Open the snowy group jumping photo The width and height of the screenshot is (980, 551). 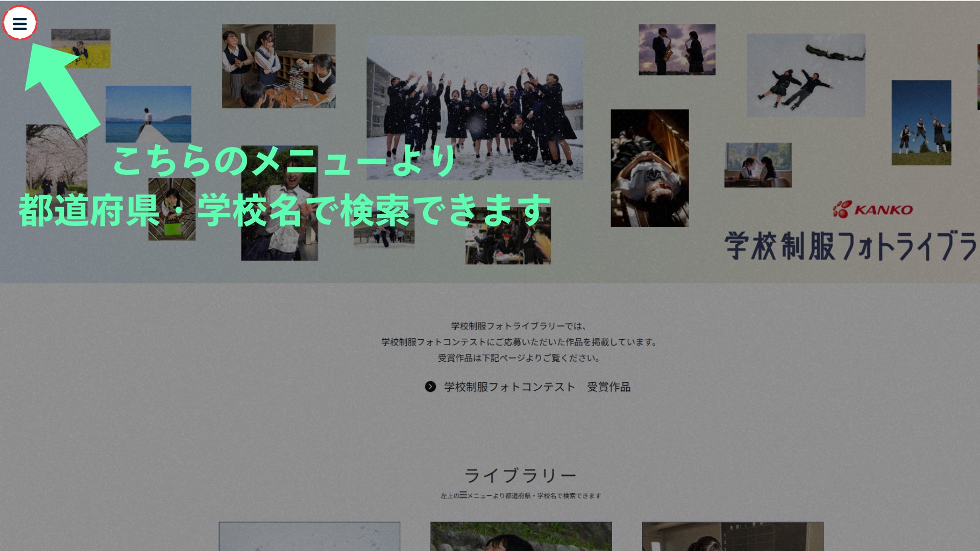pos(475,107)
